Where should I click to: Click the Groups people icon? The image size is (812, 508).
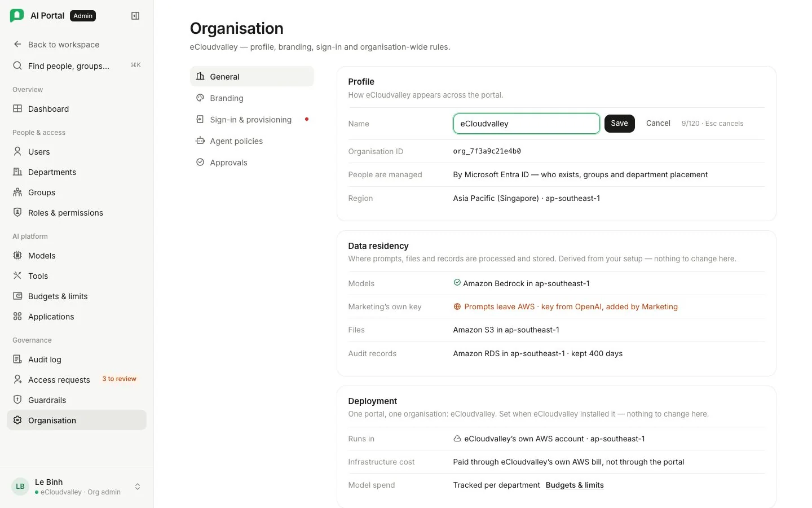17,192
